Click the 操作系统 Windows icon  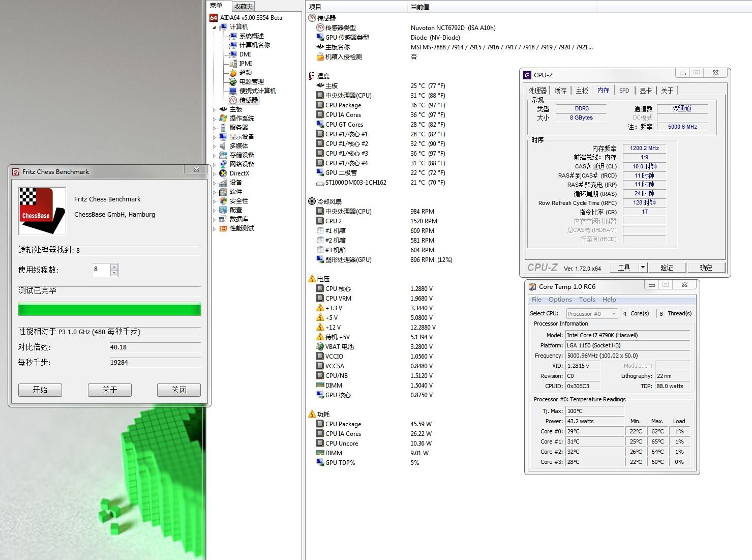[x=223, y=119]
